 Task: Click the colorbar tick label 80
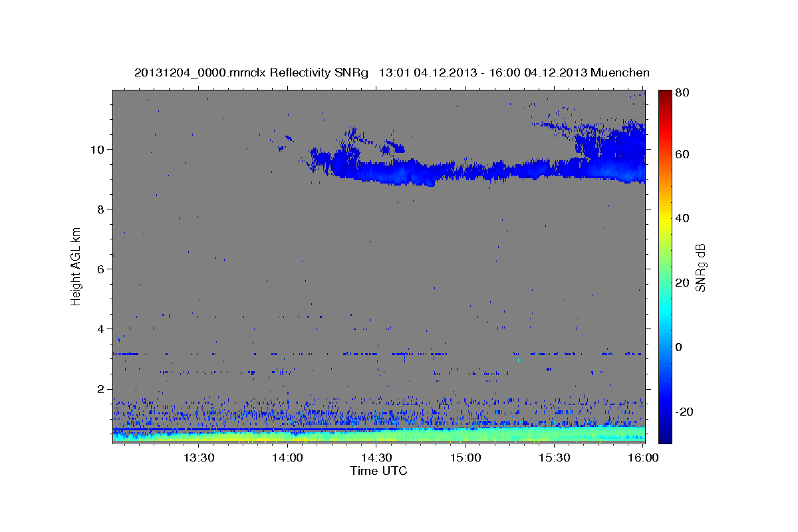tap(682, 93)
